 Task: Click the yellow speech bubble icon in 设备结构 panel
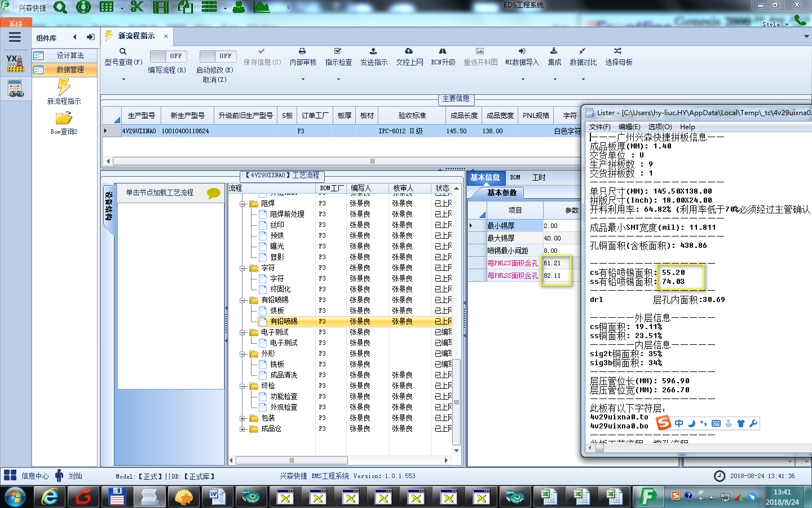click(214, 193)
